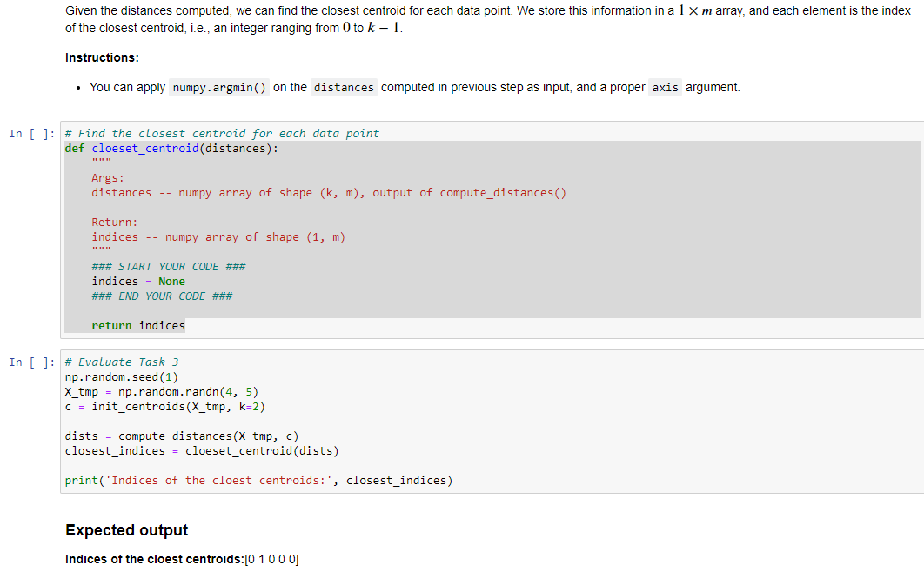Viewport: 924px width, 572px height.
Task: Click the inline code axis in instructions
Action: tap(665, 87)
